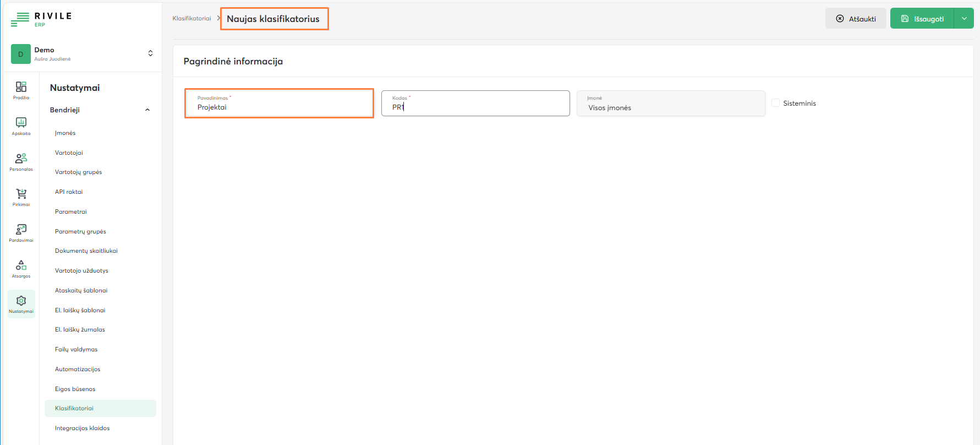Open the Pirkimai shopping cart icon
The image size is (980, 445).
(21, 196)
